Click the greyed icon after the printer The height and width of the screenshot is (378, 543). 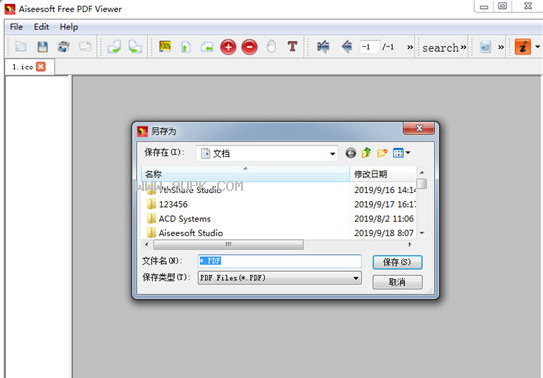click(85, 46)
